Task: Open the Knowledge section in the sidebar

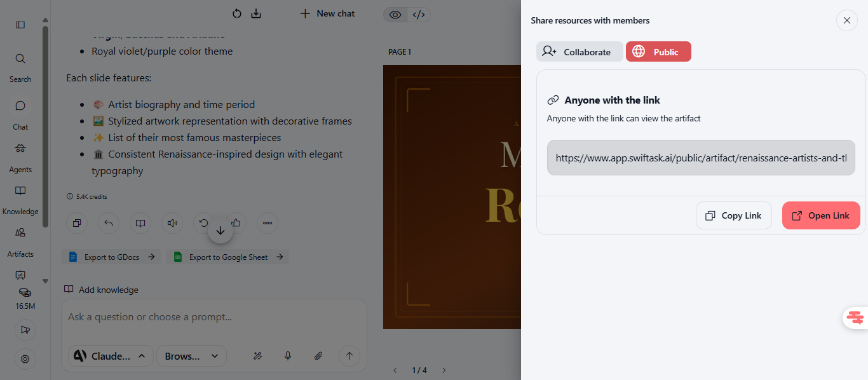Action: pos(20,191)
